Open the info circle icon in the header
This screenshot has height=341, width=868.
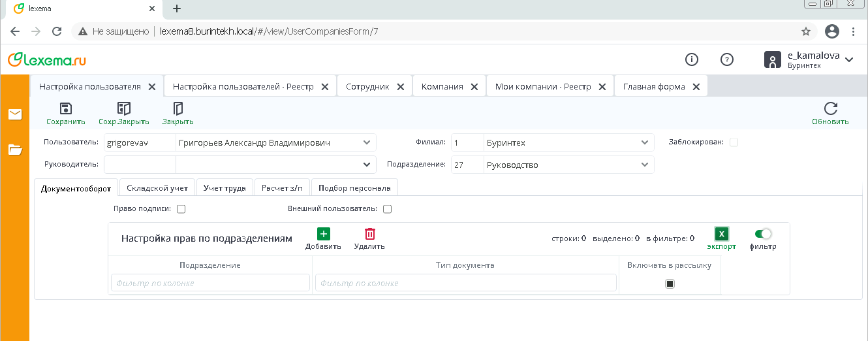[692, 59]
